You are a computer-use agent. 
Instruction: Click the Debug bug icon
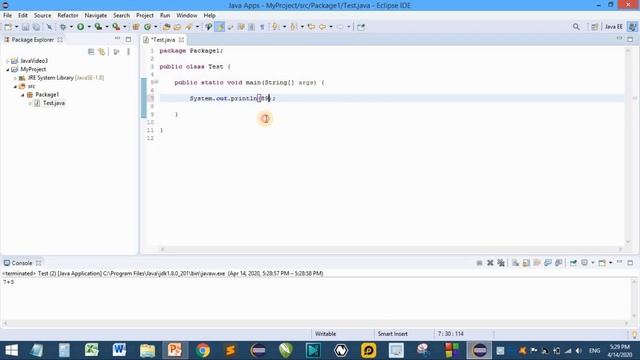click(x=63, y=27)
